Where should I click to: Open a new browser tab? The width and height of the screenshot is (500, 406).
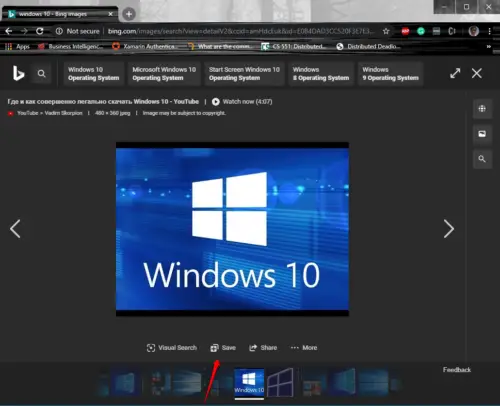(x=129, y=14)
